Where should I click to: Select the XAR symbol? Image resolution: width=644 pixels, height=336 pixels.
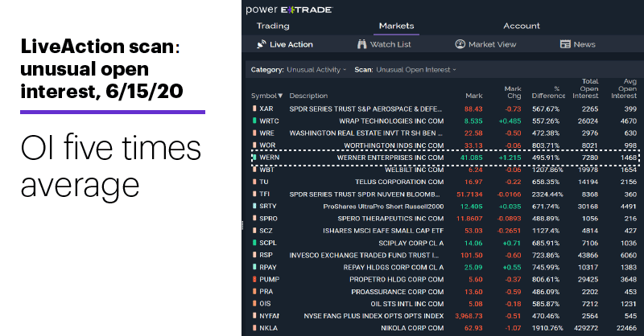point(266,109)
